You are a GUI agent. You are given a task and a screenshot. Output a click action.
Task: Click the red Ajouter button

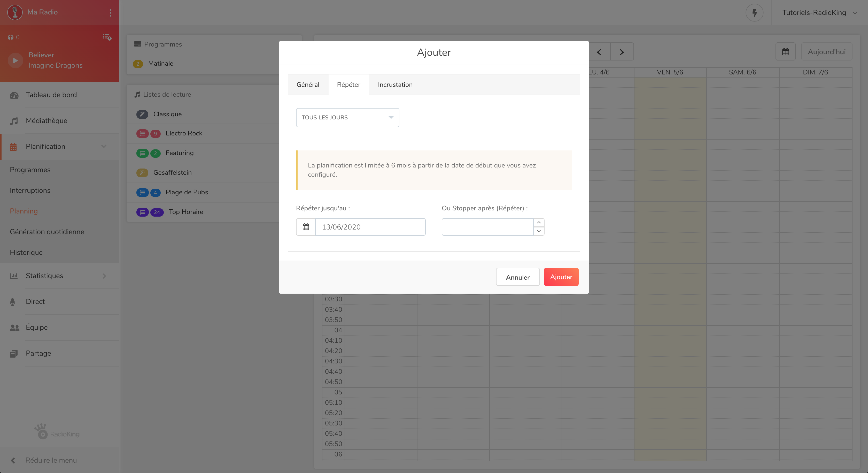(x=561, y=277)
